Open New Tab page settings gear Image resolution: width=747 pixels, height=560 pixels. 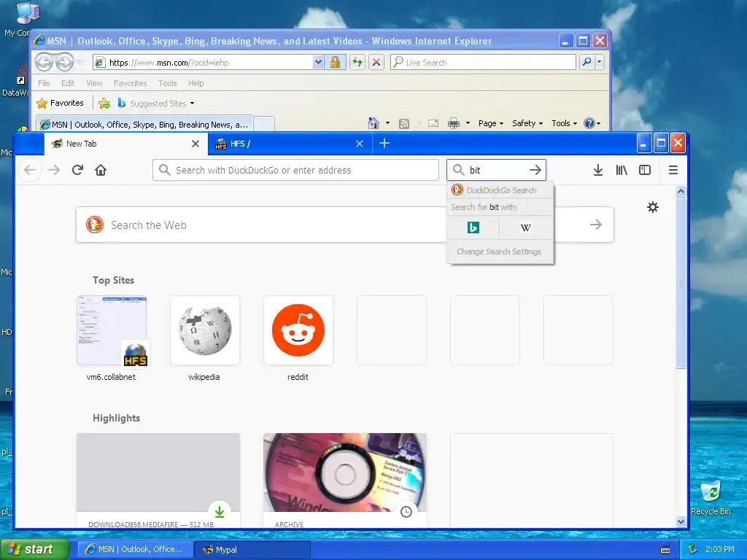tap(653, 207)
